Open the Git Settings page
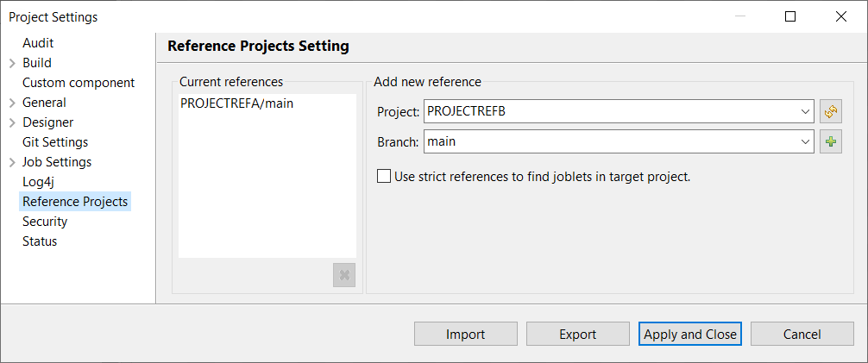Image resolution: width=868 pixels, height=363 pixels. [x=55, y=142]
